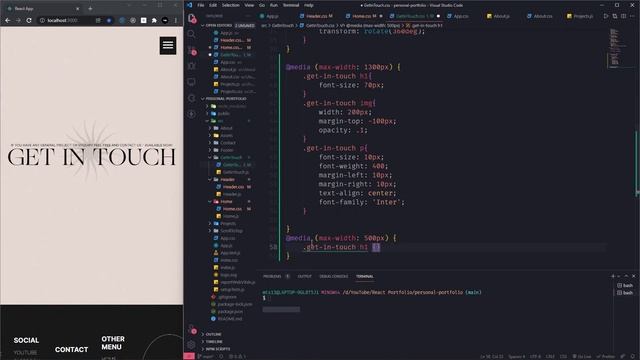Expand the public folder in explorer
The height and width of the screenshot is (360, 640).
(223, 113)
